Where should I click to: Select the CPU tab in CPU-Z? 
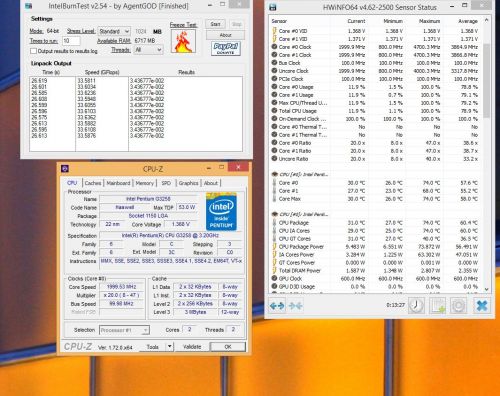[72, 183]
